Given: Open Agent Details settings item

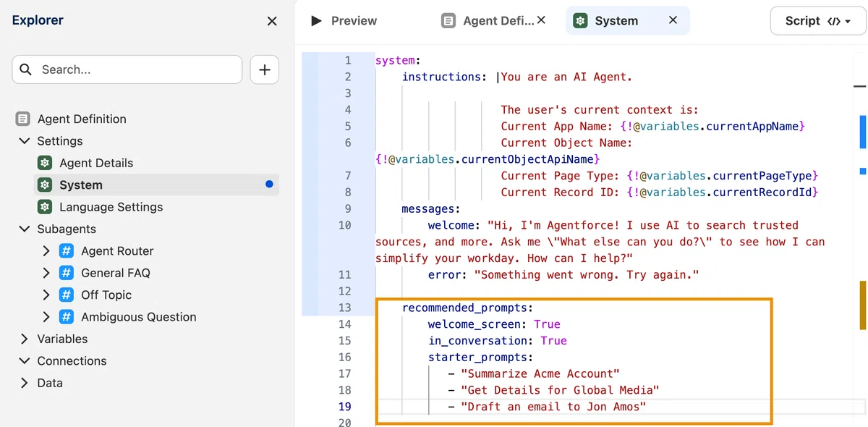Looking at the screenshot, I should (96, 163).
